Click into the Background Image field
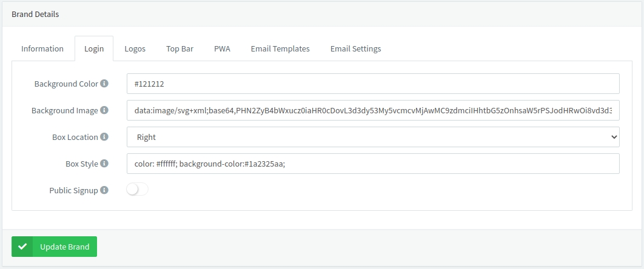Screen dimensions: 644x269 373,110
